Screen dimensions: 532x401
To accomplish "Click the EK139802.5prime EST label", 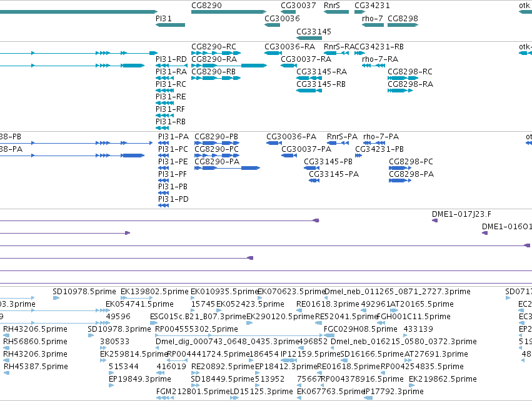I will point(154,292).
